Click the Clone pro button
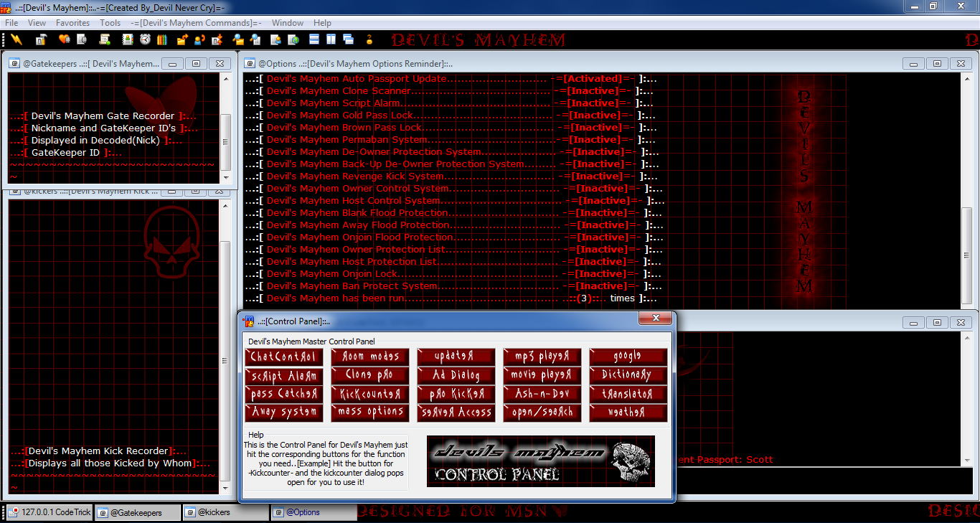 coord(370,375)
